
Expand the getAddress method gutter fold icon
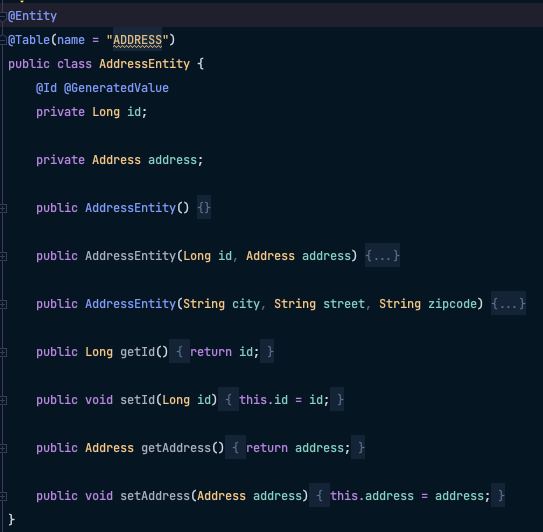coord(3,448)
